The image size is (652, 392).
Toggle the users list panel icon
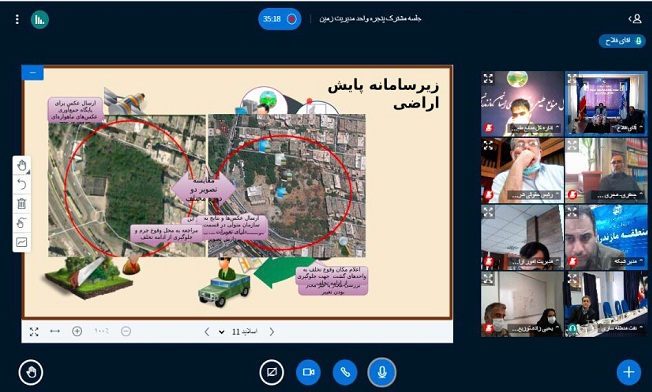tap(635, 19)
